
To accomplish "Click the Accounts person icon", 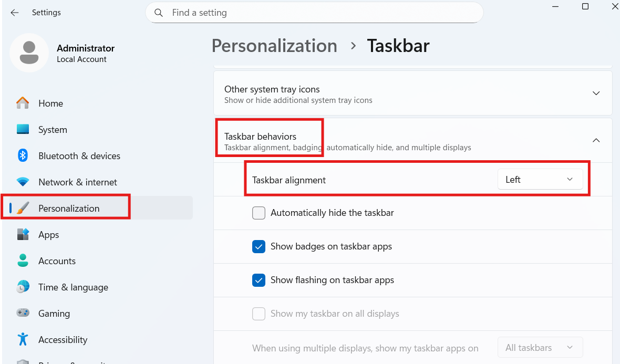I will (23, 261).
